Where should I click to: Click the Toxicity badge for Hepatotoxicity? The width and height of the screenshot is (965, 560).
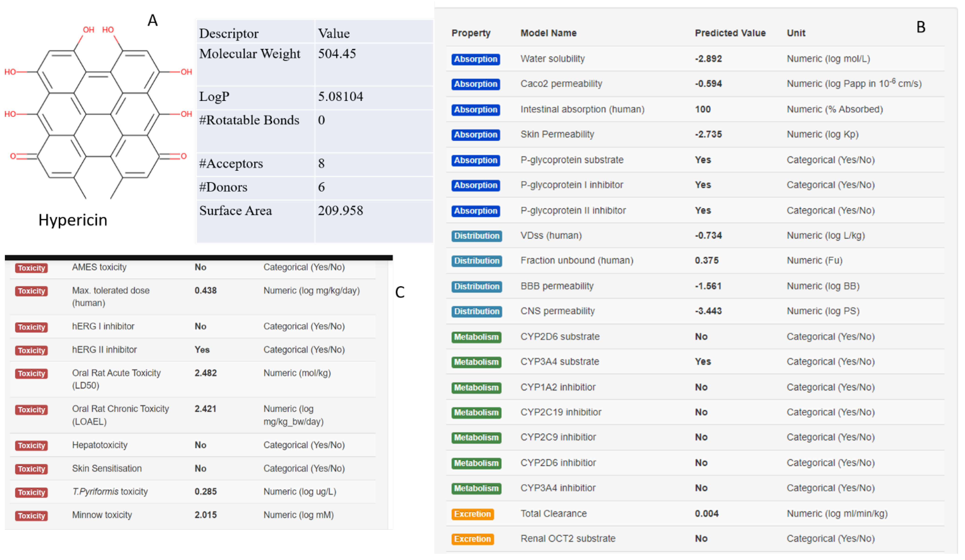(31, 445)
